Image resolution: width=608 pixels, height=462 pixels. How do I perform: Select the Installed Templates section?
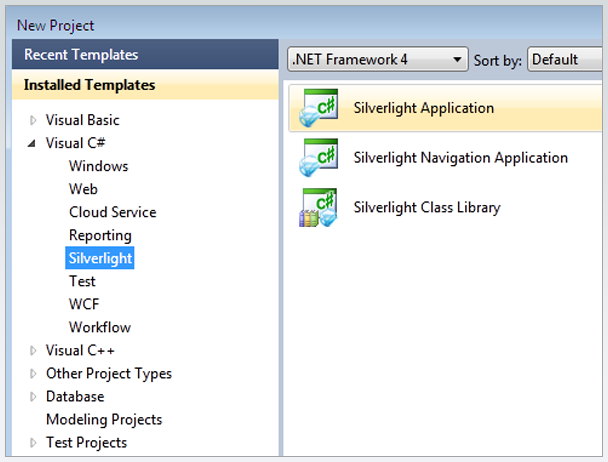click(x=145, y=85)
